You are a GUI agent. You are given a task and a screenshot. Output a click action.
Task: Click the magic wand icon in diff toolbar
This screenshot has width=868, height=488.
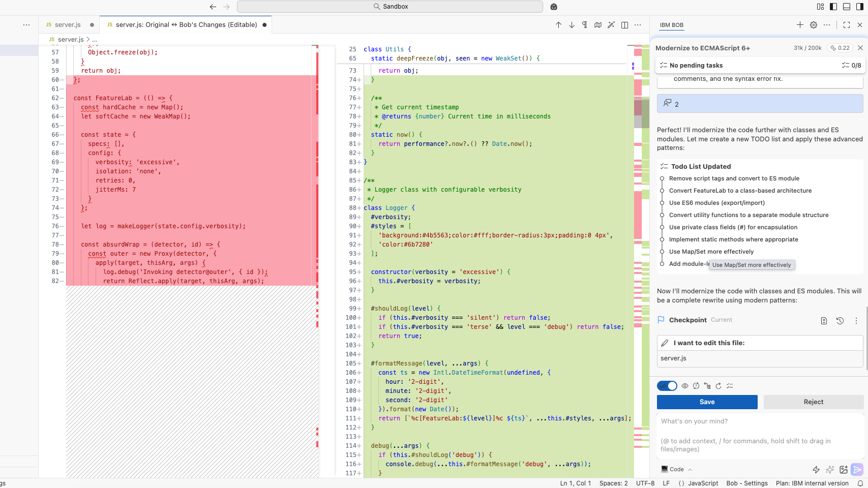click(x=611, y=25)
